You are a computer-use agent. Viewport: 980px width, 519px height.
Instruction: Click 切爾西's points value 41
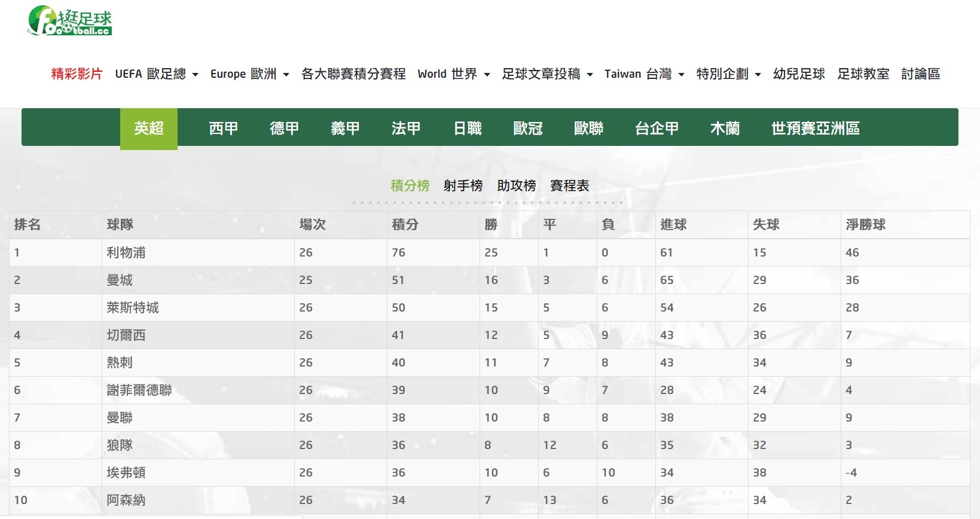pyautogui.click(x=399, y=335)
